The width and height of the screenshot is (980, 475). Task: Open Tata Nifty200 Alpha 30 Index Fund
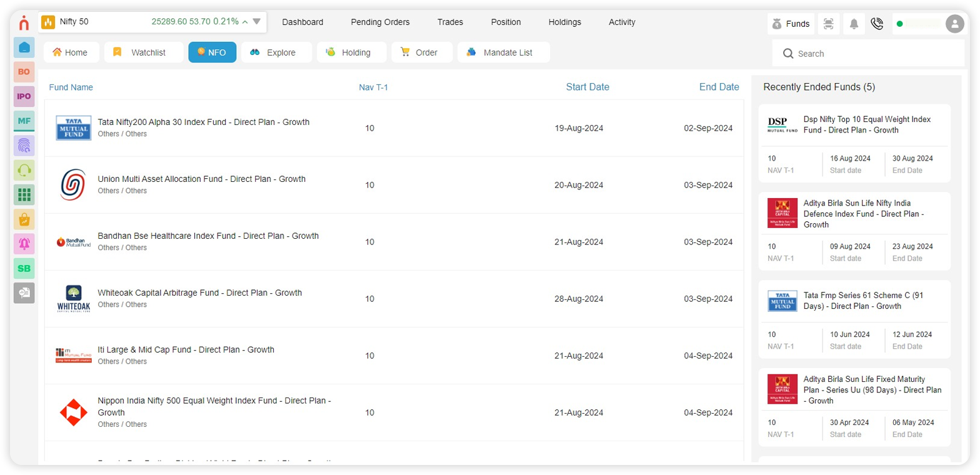[x=203, y=122]
